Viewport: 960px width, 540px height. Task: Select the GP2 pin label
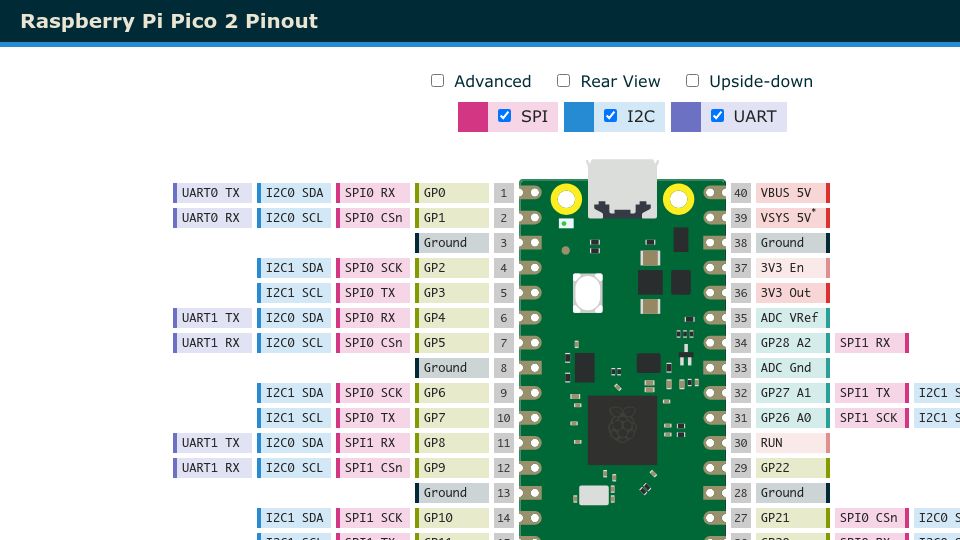tap(452, 268)
